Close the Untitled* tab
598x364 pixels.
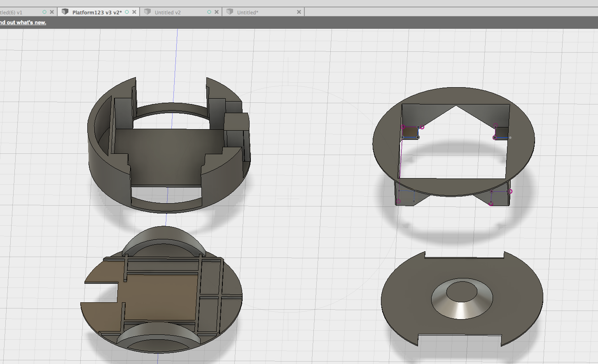pyautogui.click(x=299, y=12)
